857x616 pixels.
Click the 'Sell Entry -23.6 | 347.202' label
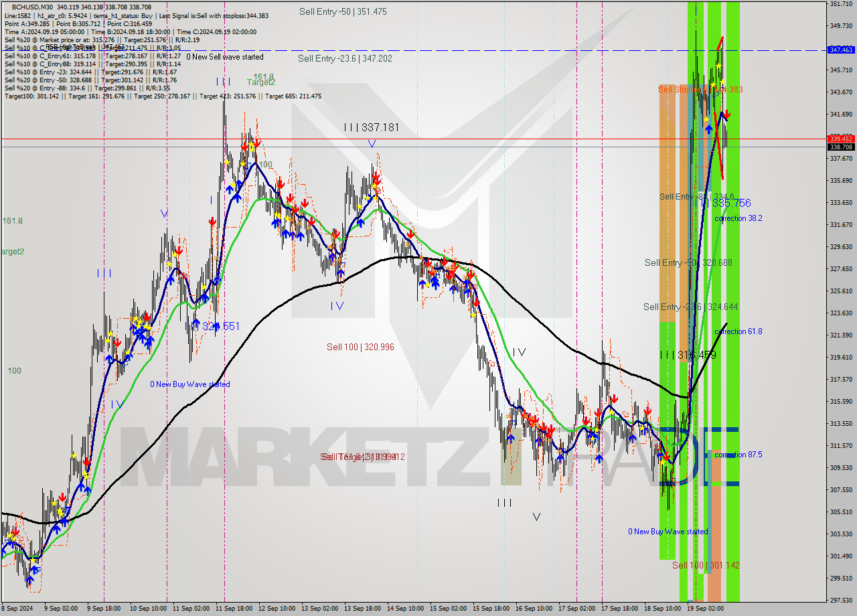pos(345,58)
